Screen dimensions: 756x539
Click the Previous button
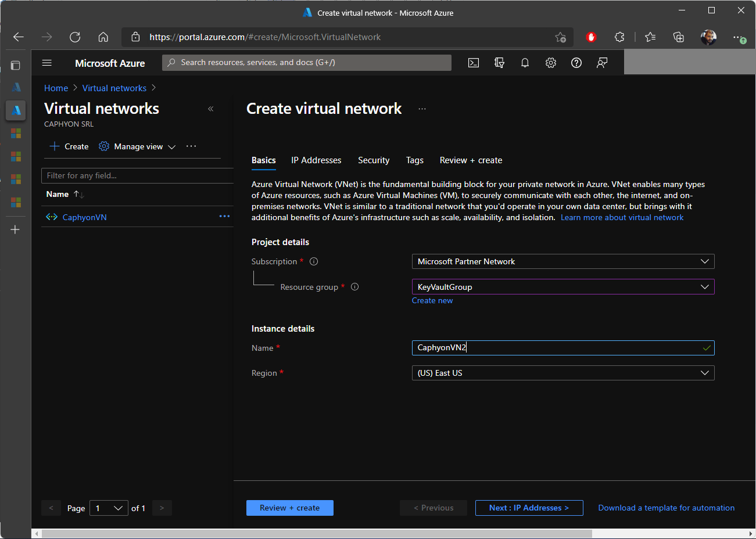pyautogui.click(x=433, y=508)
